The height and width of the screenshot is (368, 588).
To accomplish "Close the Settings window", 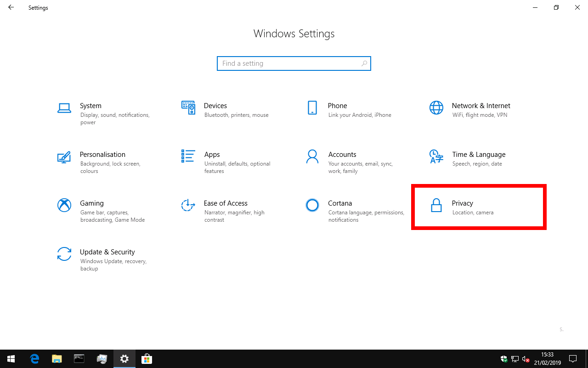I will click(577, 7).
